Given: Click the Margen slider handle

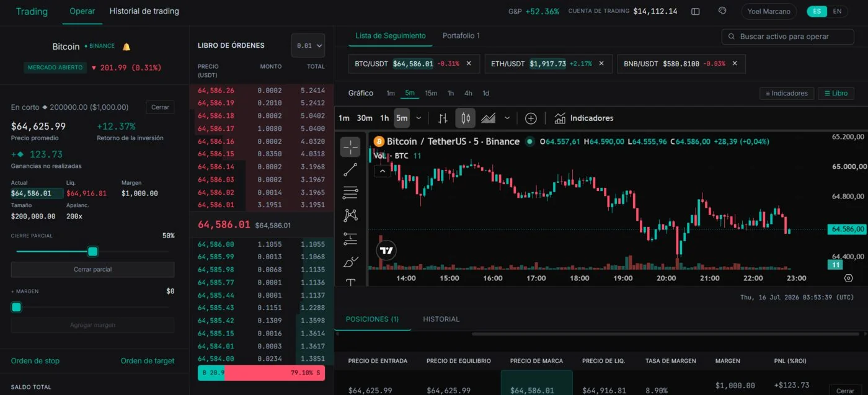Looking at the screenshot, I should pyautogui.click(x=16, y=307).
